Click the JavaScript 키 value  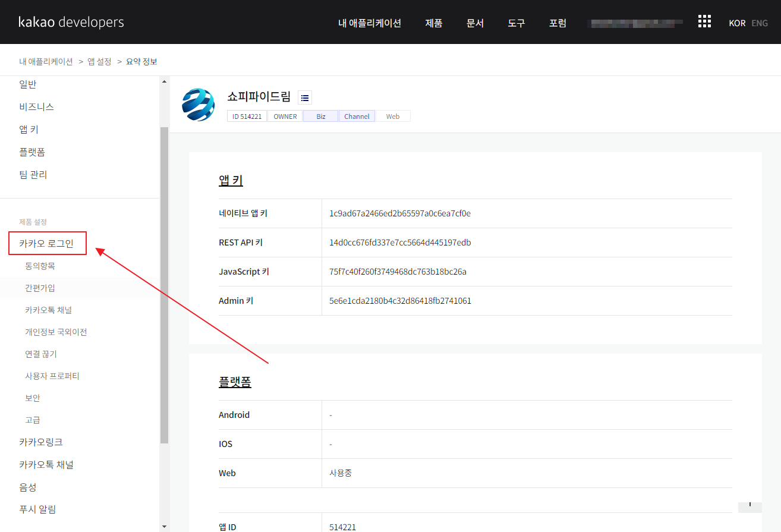click(398, 272)
